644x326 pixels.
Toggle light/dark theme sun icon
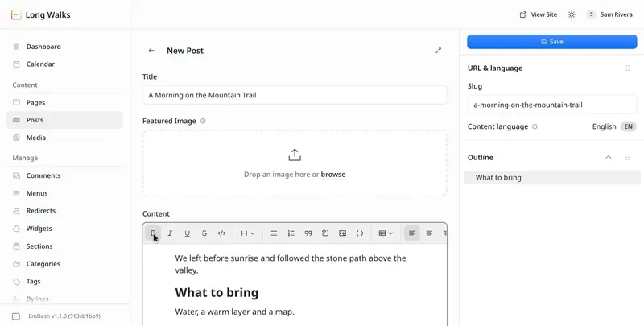[572, 14]
